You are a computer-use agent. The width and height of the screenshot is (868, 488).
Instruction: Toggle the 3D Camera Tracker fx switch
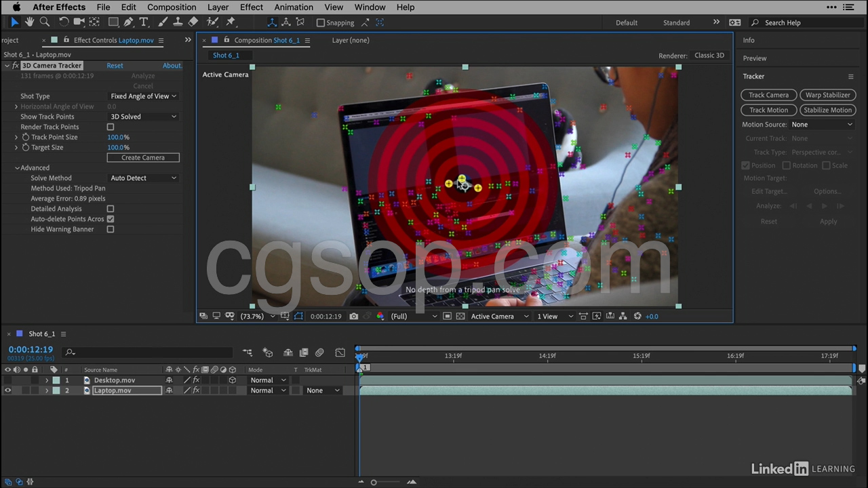[16, 66]
